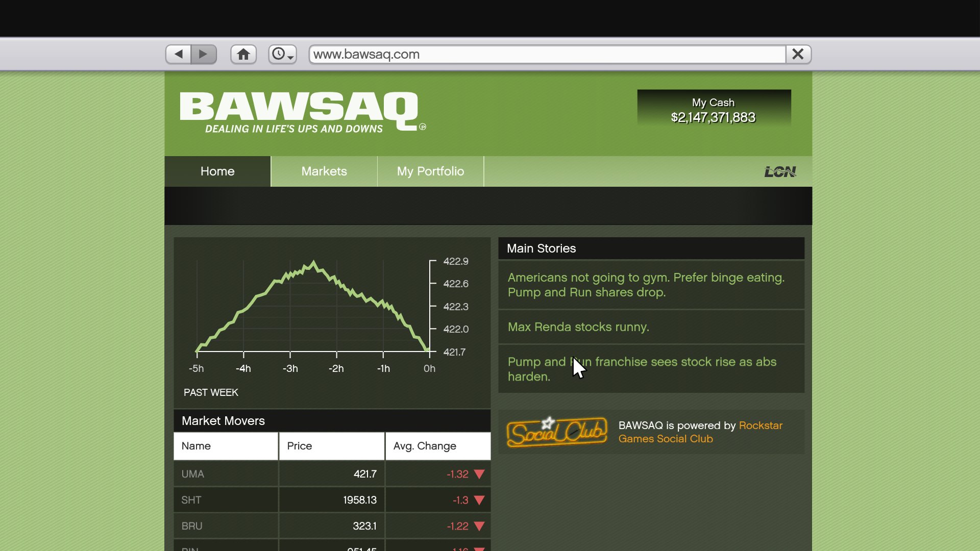Open Pump and Run franchise stock rise story
Image resolution: width=980 pixels, height=551 pixels.
[651, 369]
